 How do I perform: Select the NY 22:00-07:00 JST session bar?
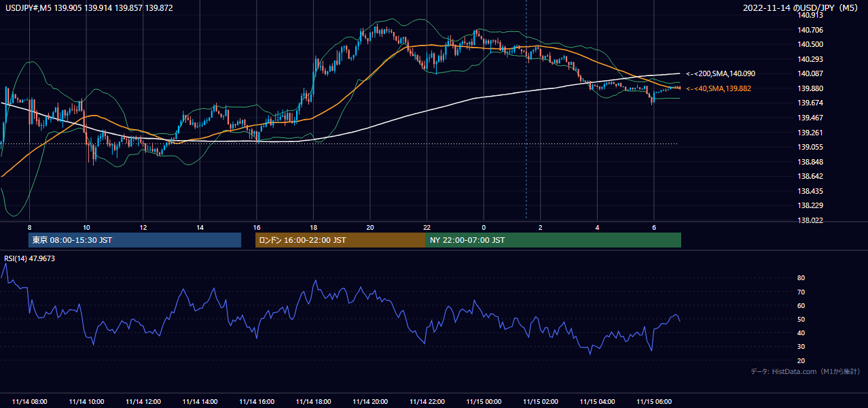coord(554,240)
